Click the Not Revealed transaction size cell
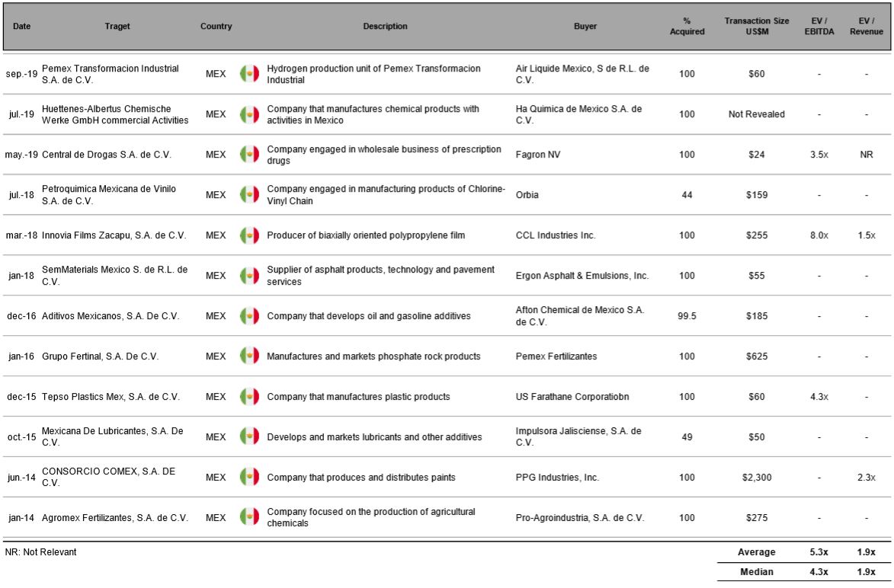The height and width of the screenshot is (588, 894). coord(757,114)
